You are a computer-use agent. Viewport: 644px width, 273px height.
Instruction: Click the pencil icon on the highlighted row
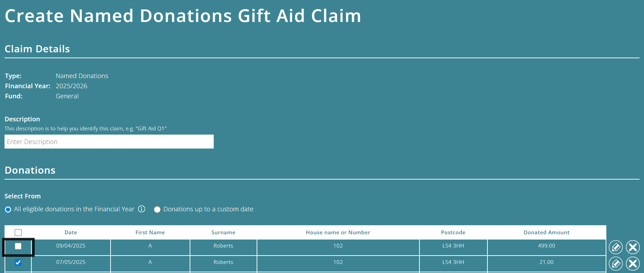click(616, 247)
